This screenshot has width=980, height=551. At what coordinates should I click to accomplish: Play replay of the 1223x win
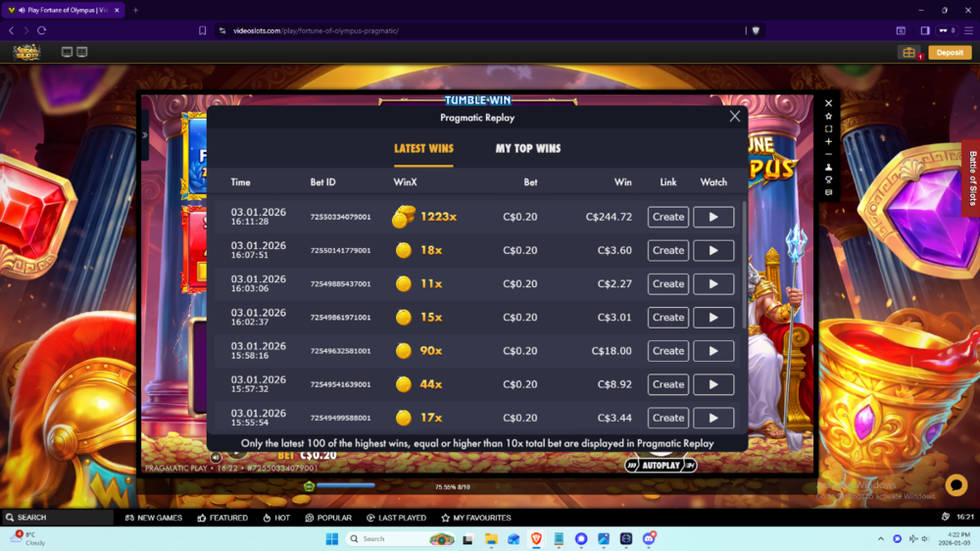(x=713, y=217)
